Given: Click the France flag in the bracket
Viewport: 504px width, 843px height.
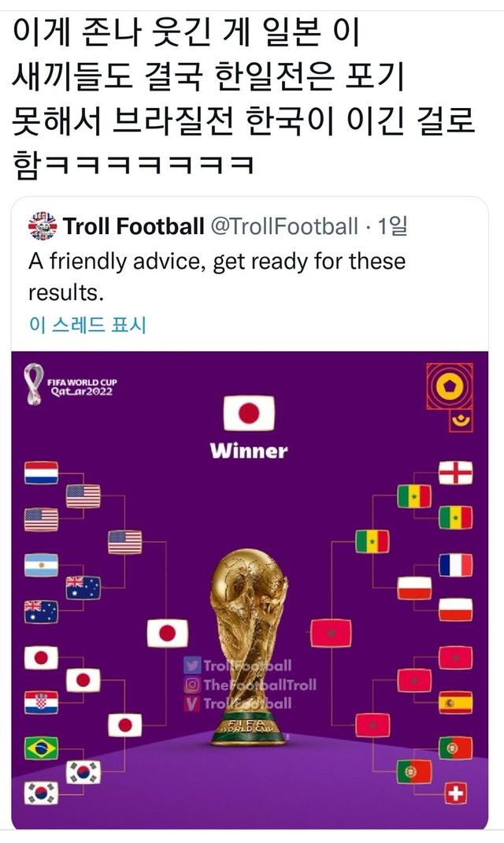Looking at the screenshot, I should click(x=455, y=564).
